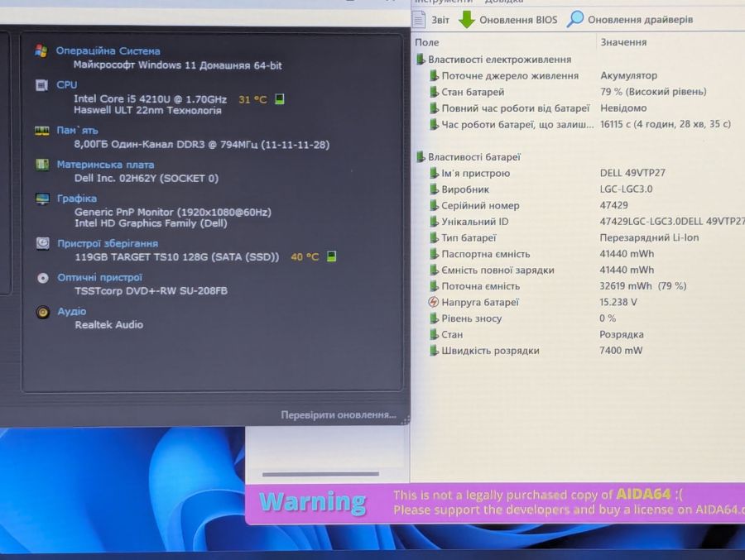Open CPU section link in Speccy
This screenshot has height=560, width=745.
[66, 84]
